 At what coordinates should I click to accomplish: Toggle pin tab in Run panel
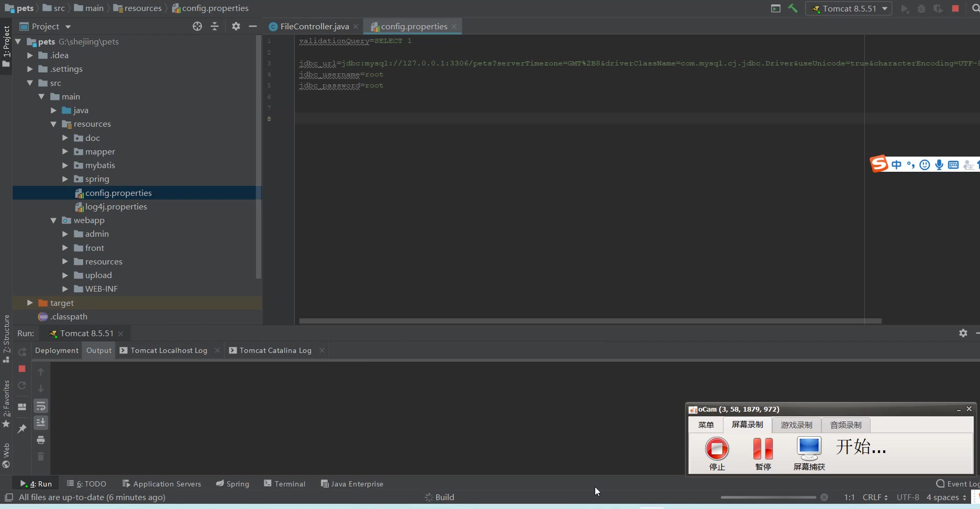[22, 429]
